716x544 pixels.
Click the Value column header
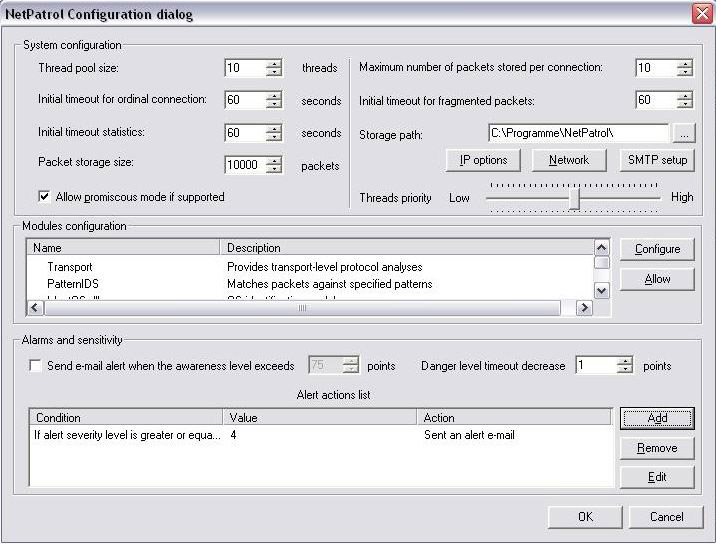(320, 417)
